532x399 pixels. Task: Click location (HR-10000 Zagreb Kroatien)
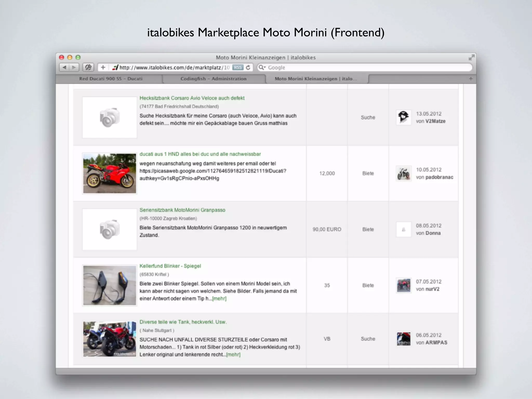(168, 218)
